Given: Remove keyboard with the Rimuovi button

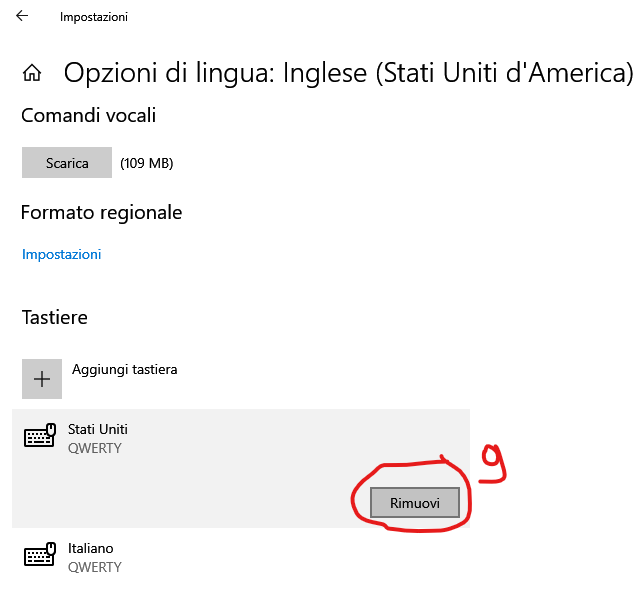Looking at the screenshot, I should 415,503.
